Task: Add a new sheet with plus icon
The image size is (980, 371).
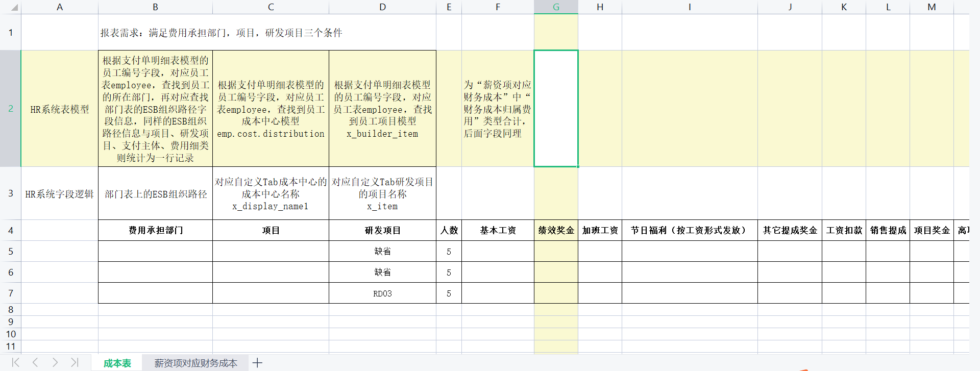Action: (x=257, y=363)
